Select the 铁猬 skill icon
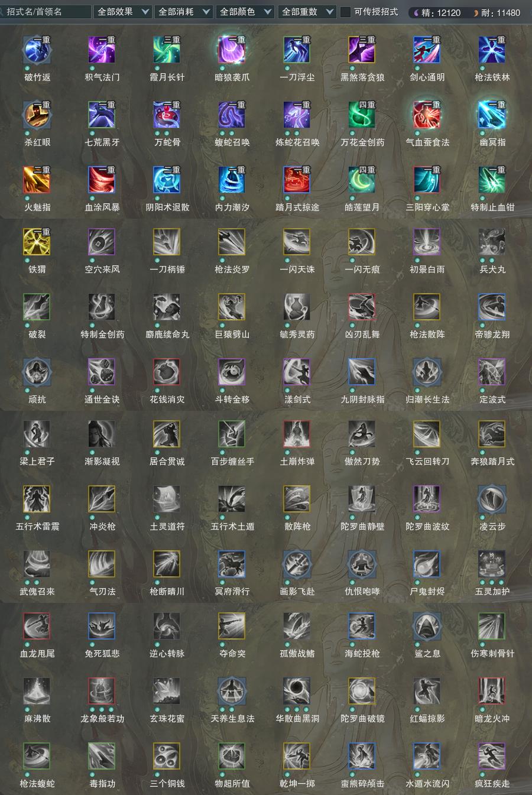Image resolution: width=532 pixels, height=795 pixels. (x=37, y=242)
